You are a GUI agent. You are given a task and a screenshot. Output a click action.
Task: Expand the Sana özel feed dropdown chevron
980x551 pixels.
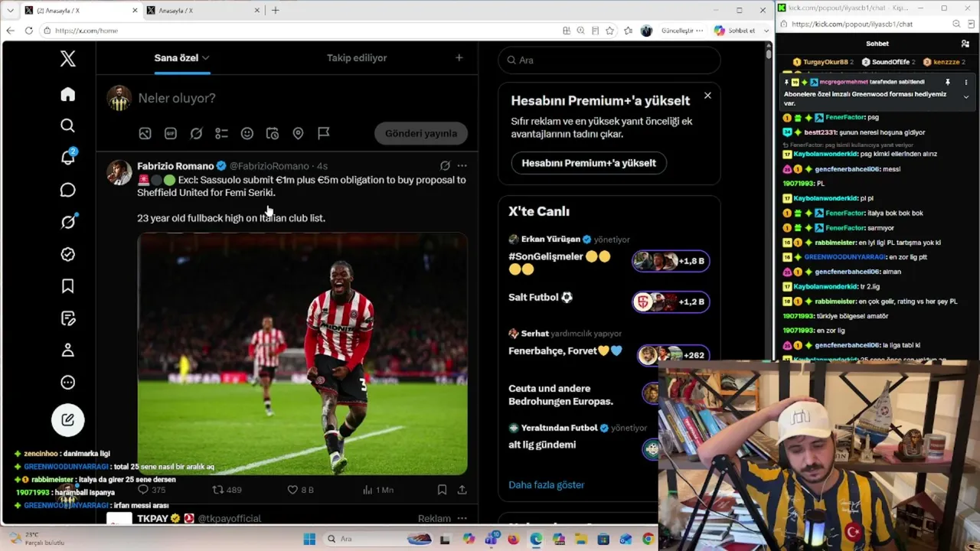click(205, 58)
